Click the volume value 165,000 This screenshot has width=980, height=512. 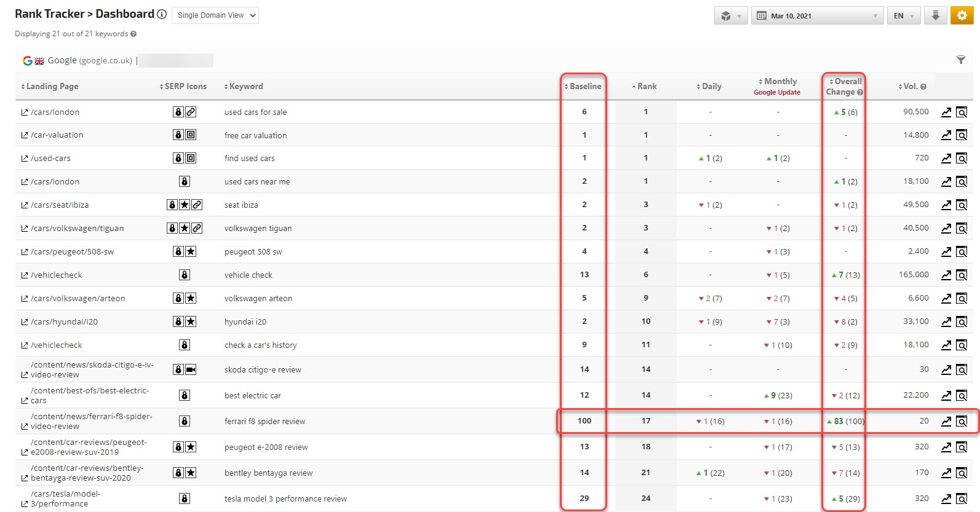914,275
